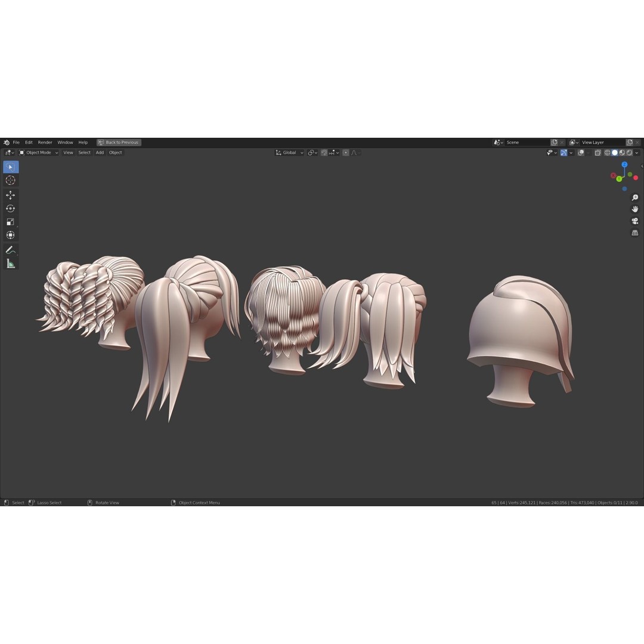Click the Zoom view magnifier icon
Image resolution: width=644 pixels, height=644 pixels.
pyautogui.click(x=635, y=197)
